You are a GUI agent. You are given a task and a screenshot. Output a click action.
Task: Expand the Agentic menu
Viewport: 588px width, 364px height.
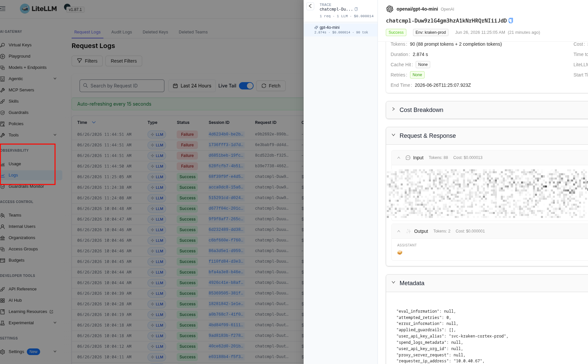(x=55, y=79)
